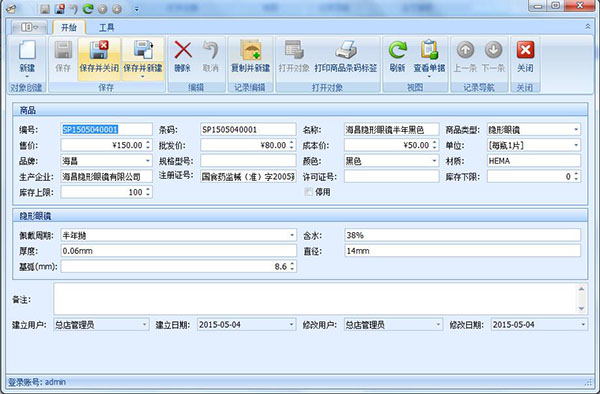Adjust the 批发价 spinner arrows
This screenshot has height=394, width=600.
[292, 145]
